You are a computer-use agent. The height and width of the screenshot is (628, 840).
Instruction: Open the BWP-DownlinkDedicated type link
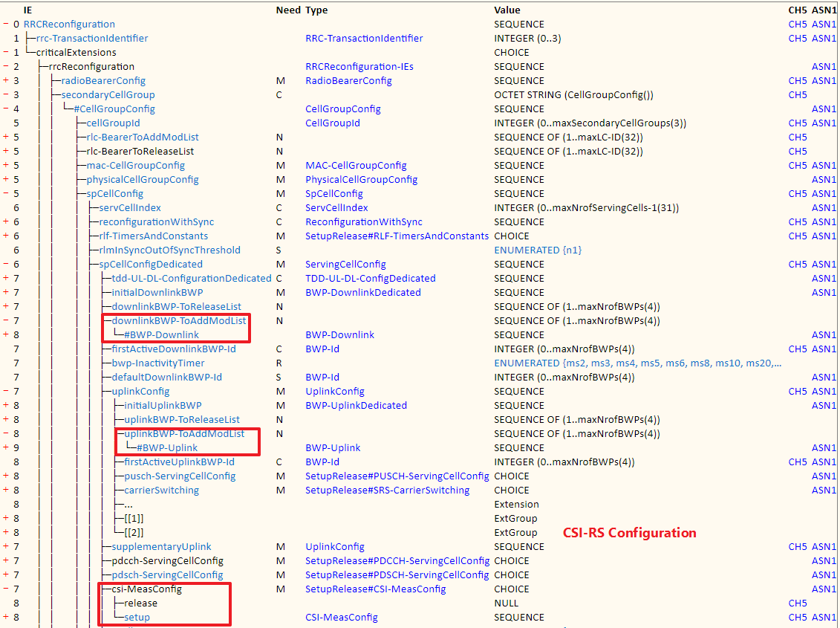coord(363,293)
